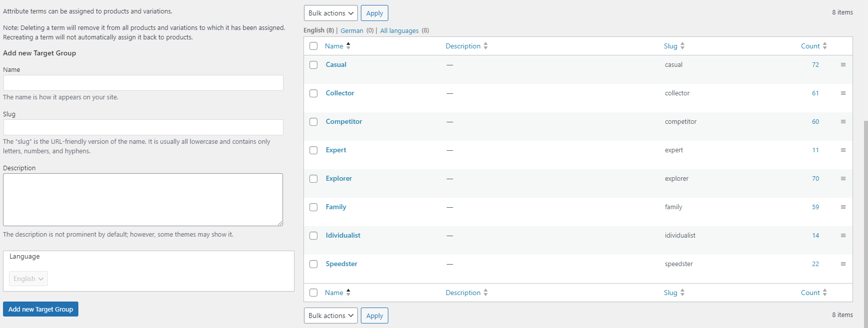Screen dimensions: 868x328
Task: Click the competitor slug text
Action: [681, 122]
